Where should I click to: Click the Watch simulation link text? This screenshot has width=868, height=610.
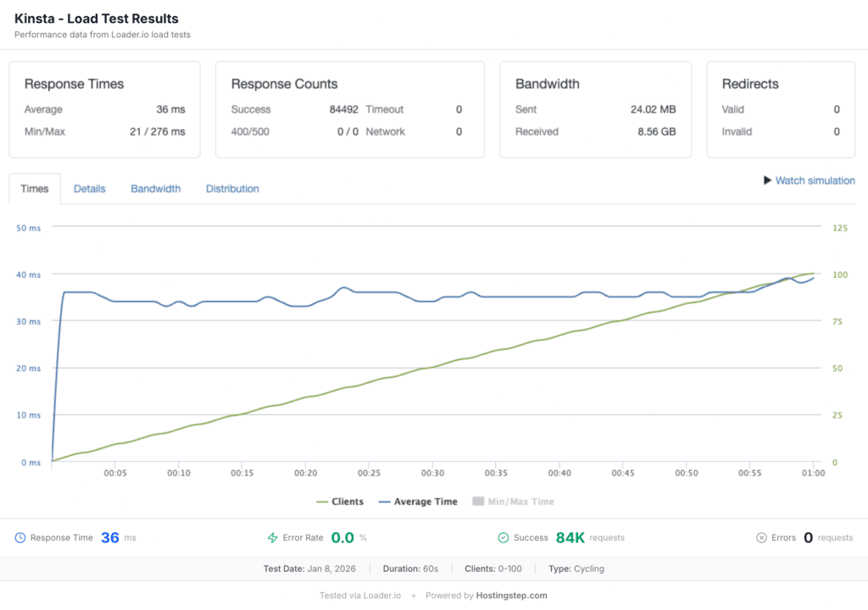pyautogui.click(x=815, y=180)
